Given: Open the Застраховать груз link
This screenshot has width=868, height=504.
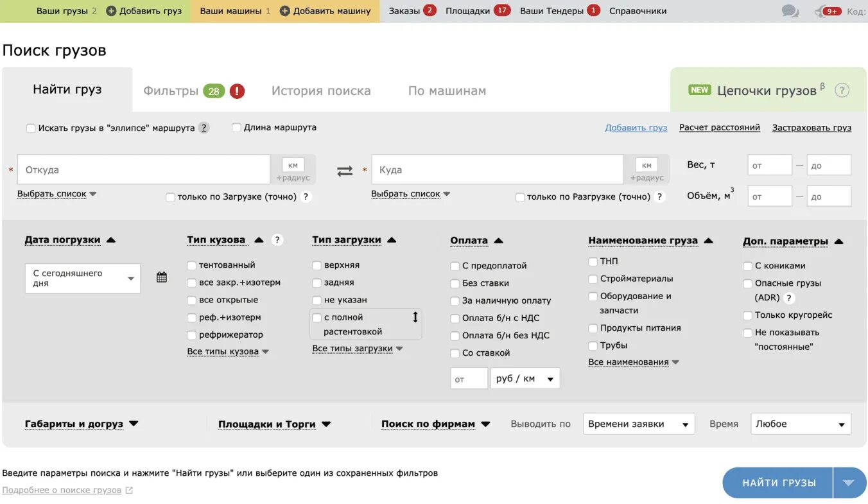Looking at the screenshot, I should pos(812,127).
